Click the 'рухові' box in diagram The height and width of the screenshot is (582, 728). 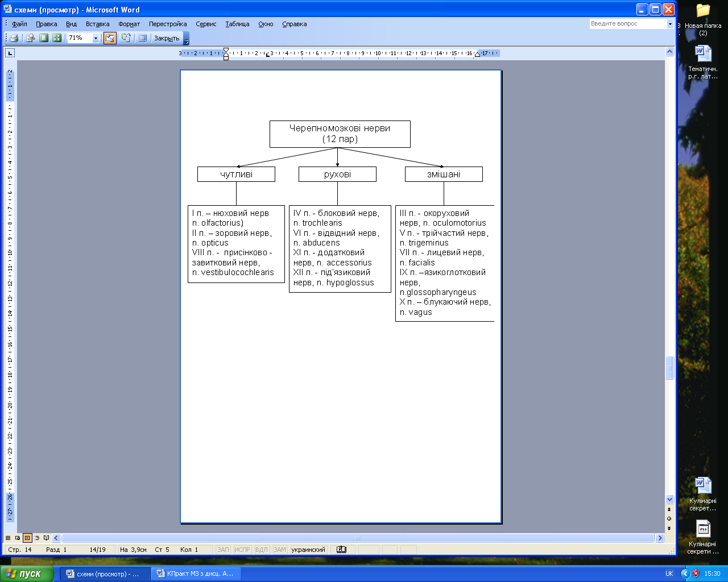click(337, 174)
